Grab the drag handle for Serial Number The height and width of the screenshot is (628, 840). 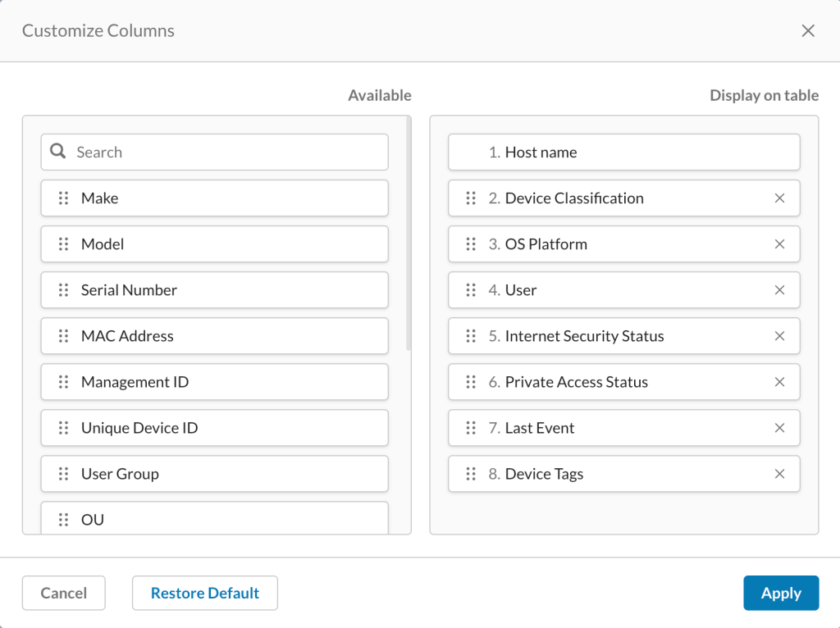pos(64,290)
